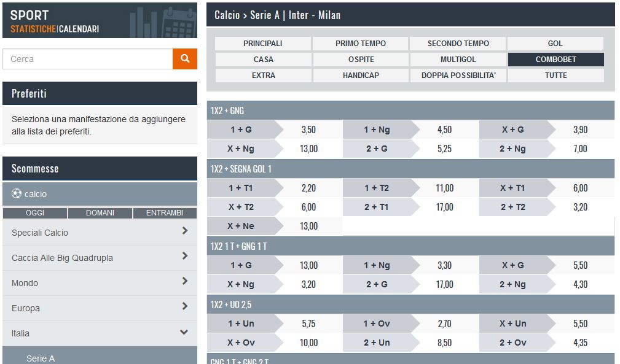Open the CASA market tab
This screenshot has width=620, height=364.
(263, 59)
